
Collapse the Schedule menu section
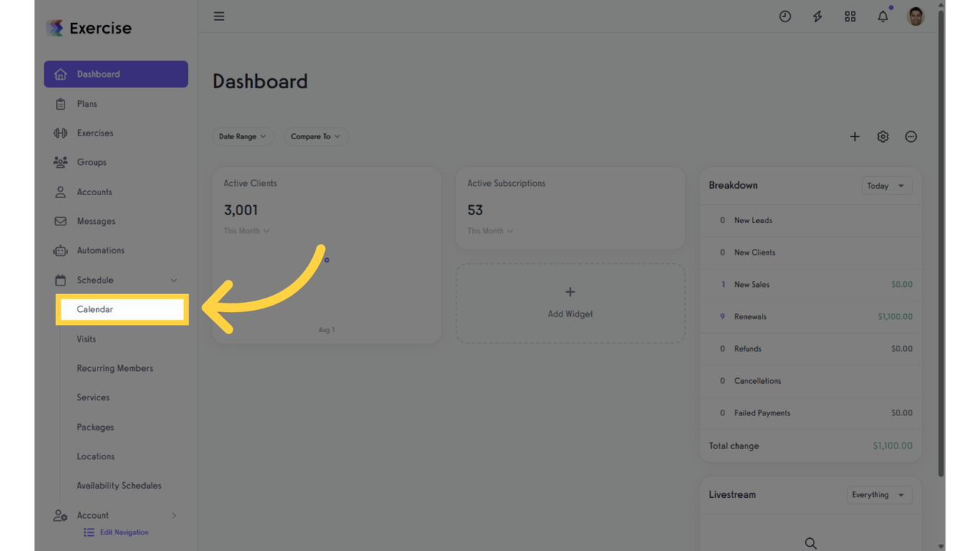coord(174,281)
